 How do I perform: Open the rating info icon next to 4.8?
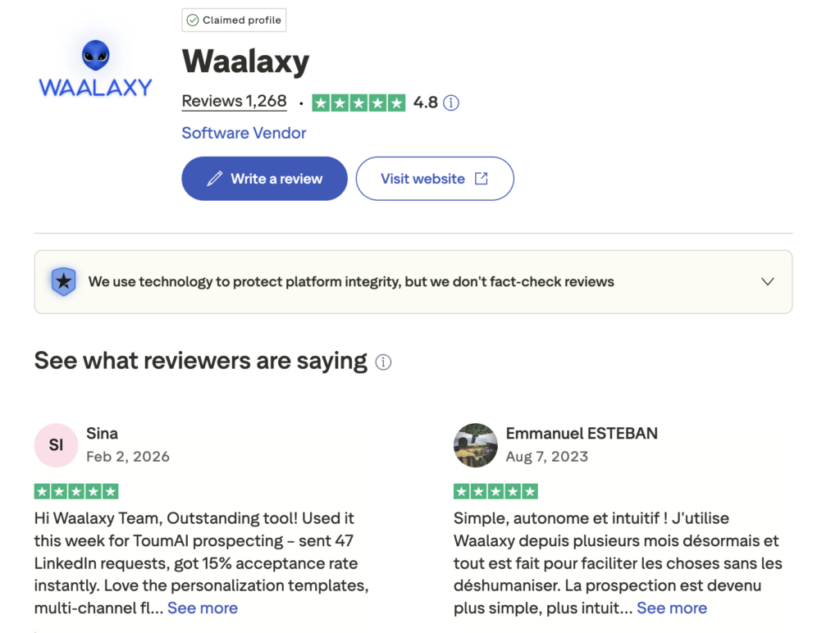click(x=451, y=102)
